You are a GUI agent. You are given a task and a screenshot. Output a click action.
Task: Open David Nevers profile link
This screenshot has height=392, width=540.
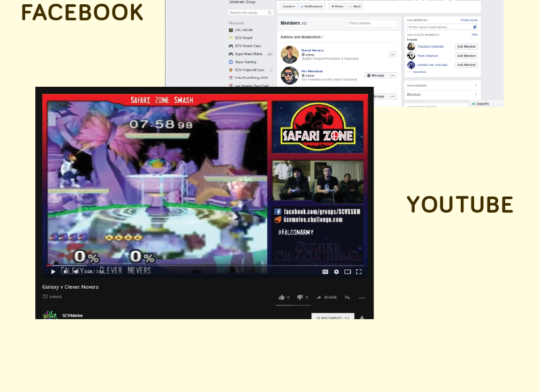[x=312, y=50]
